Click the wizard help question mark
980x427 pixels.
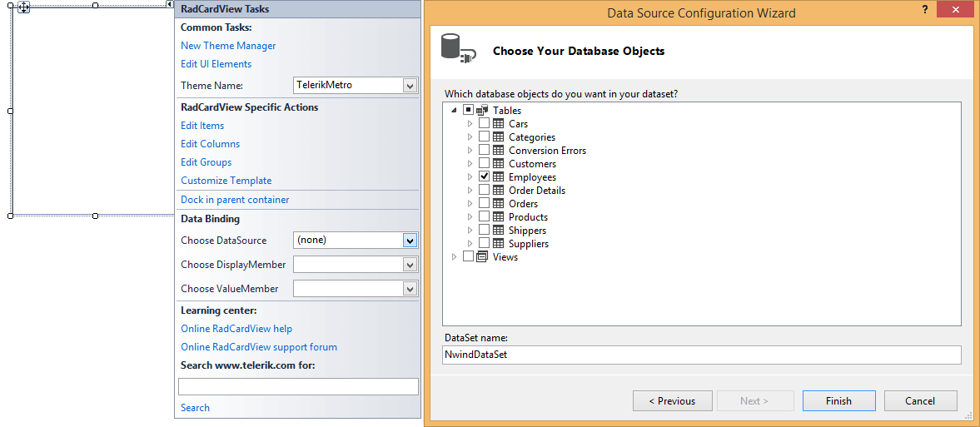[924, 10]
